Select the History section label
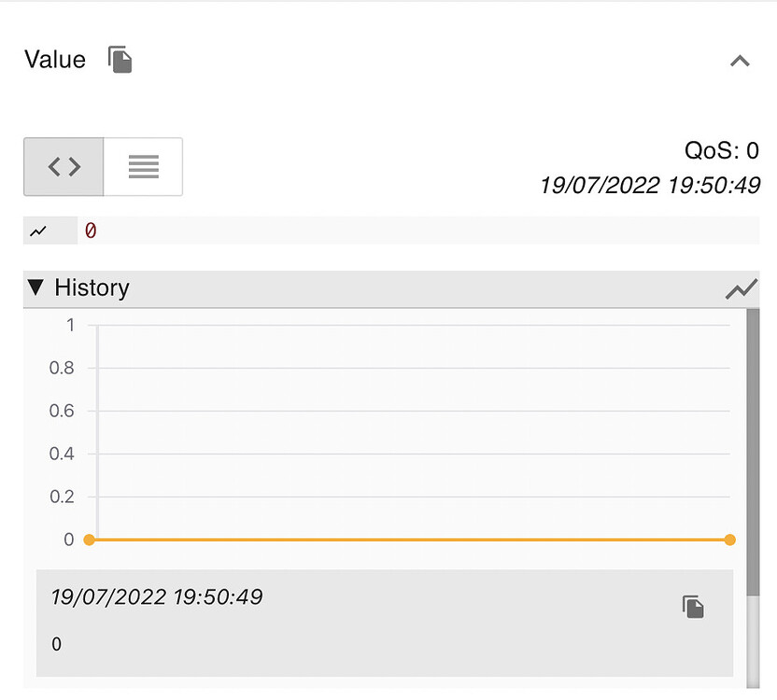The image size is (777, 700). [x=93, y=288]
